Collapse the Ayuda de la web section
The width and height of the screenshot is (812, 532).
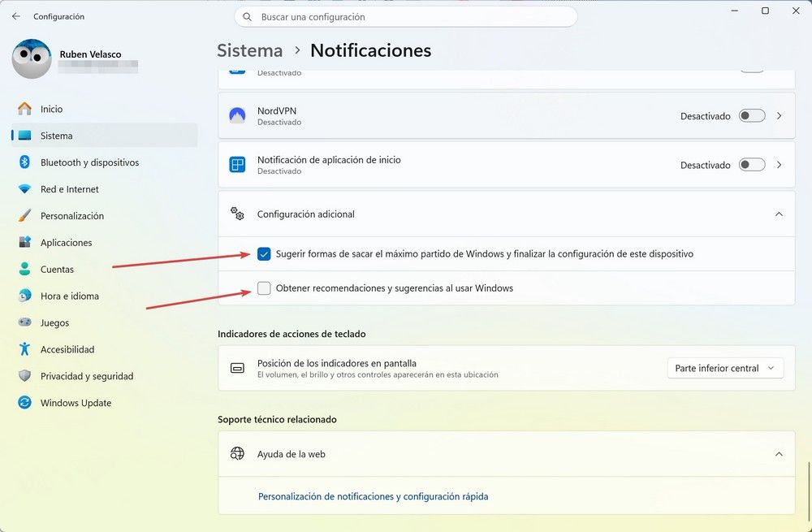(778, 454)
